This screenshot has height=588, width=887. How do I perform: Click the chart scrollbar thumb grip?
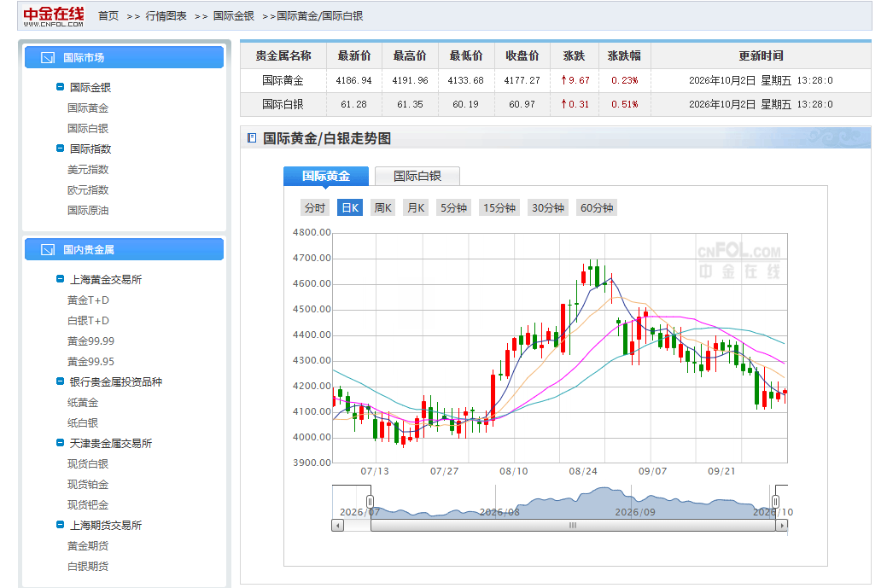[573, 526]
